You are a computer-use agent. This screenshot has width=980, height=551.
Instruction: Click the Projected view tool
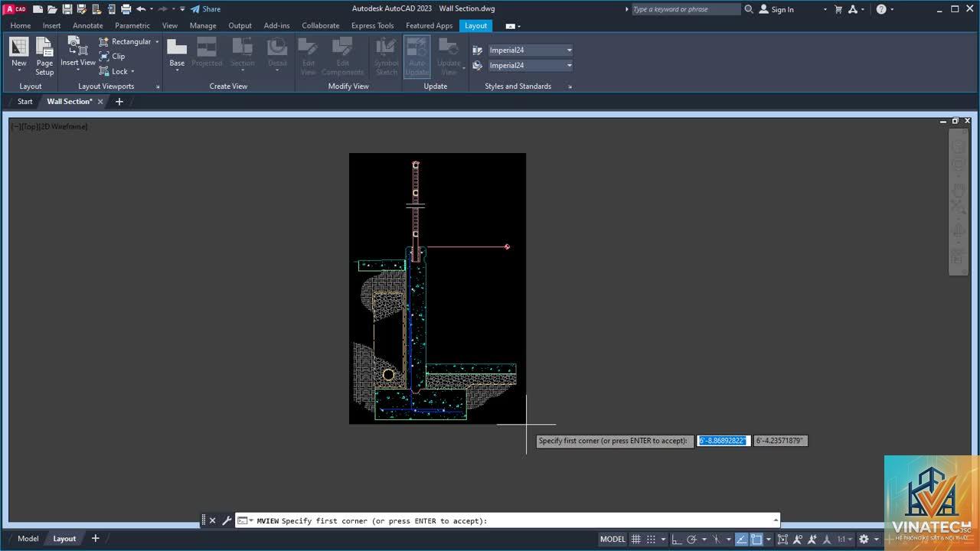pos(207,54)
